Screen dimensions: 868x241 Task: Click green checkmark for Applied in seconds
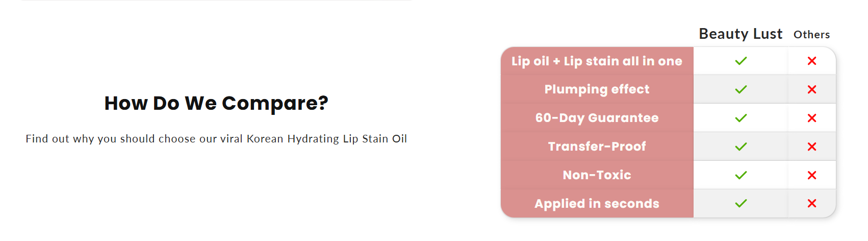tap(741, 204)
